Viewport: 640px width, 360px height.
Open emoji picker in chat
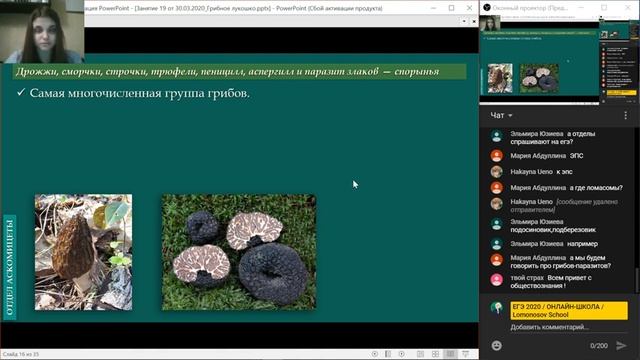(496, 346)
